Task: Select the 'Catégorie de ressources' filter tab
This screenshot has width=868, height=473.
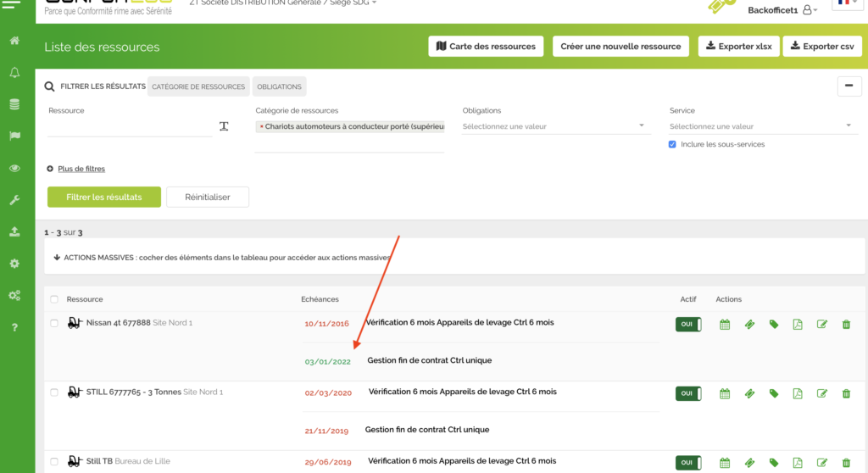Action: 198,86
